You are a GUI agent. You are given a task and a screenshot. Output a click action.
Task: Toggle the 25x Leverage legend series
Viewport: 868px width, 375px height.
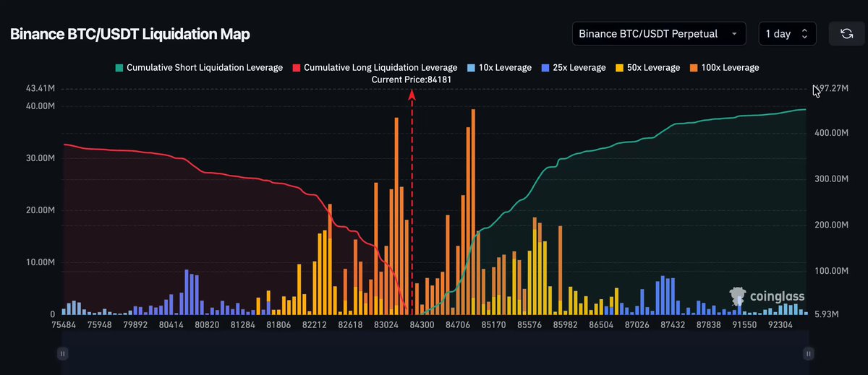[573, 67]
